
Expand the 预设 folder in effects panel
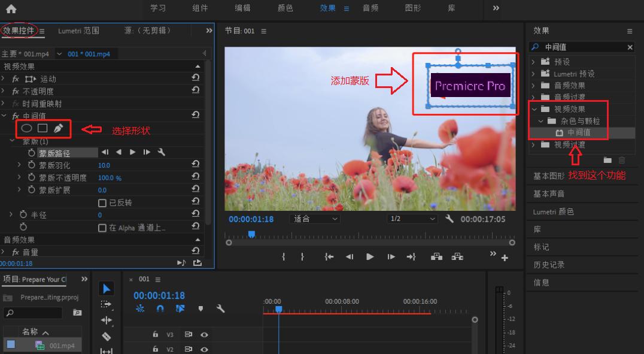pos(533,62)
